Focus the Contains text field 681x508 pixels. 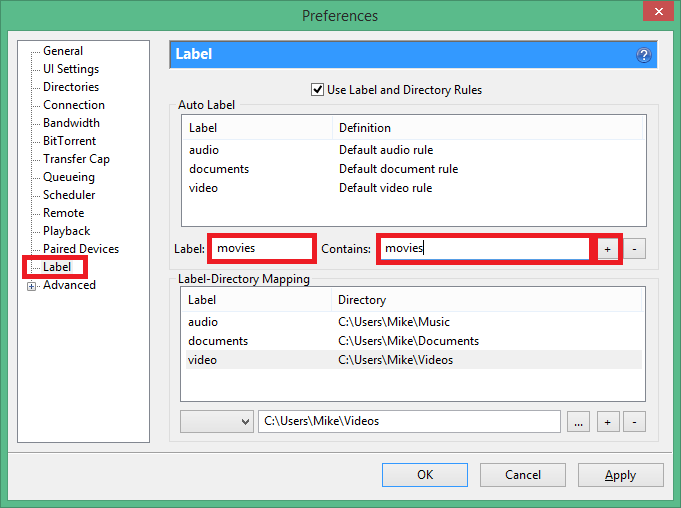(485, 249)
